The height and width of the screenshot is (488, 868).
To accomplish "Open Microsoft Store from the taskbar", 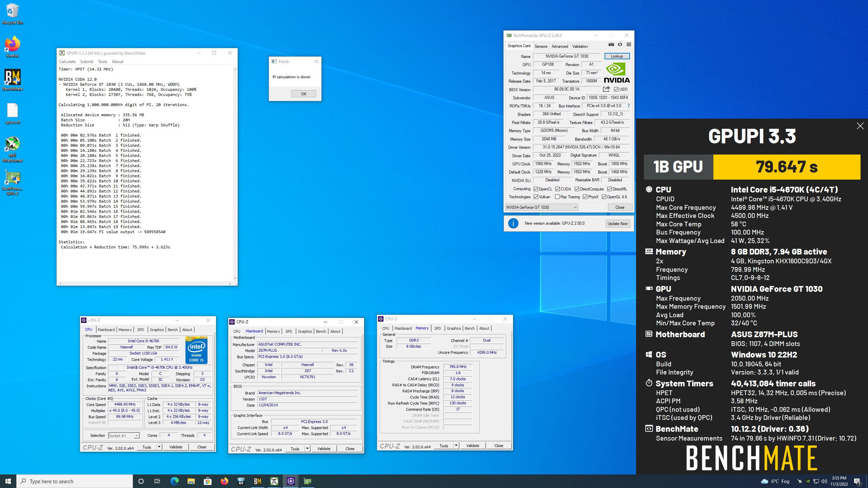I will pyautogui.click(x=208, y=481).
